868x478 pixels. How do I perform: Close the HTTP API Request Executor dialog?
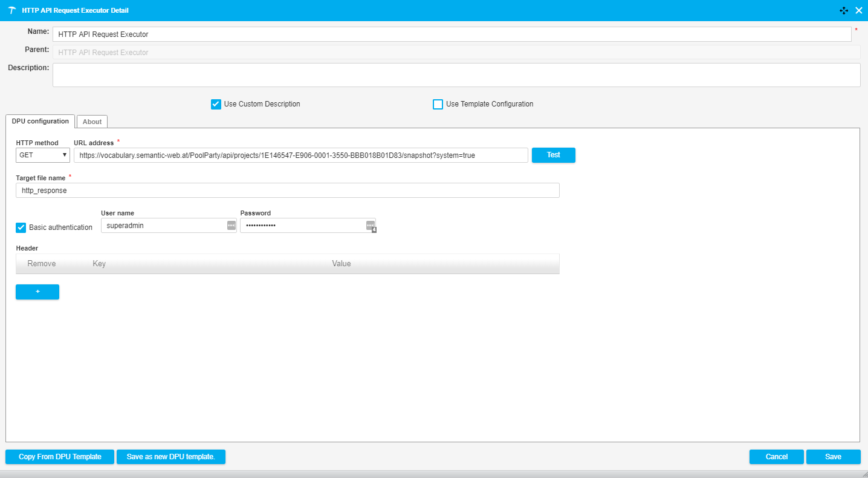[x=858, y=10]
